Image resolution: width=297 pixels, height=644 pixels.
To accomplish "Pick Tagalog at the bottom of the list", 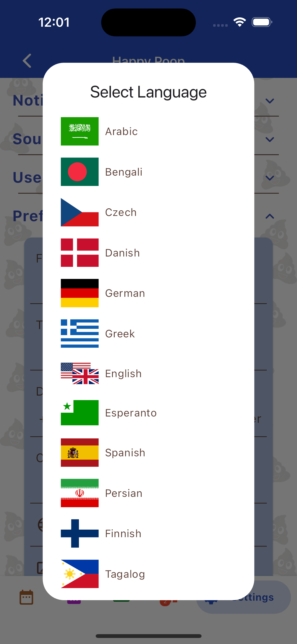I will coord(125,574).
